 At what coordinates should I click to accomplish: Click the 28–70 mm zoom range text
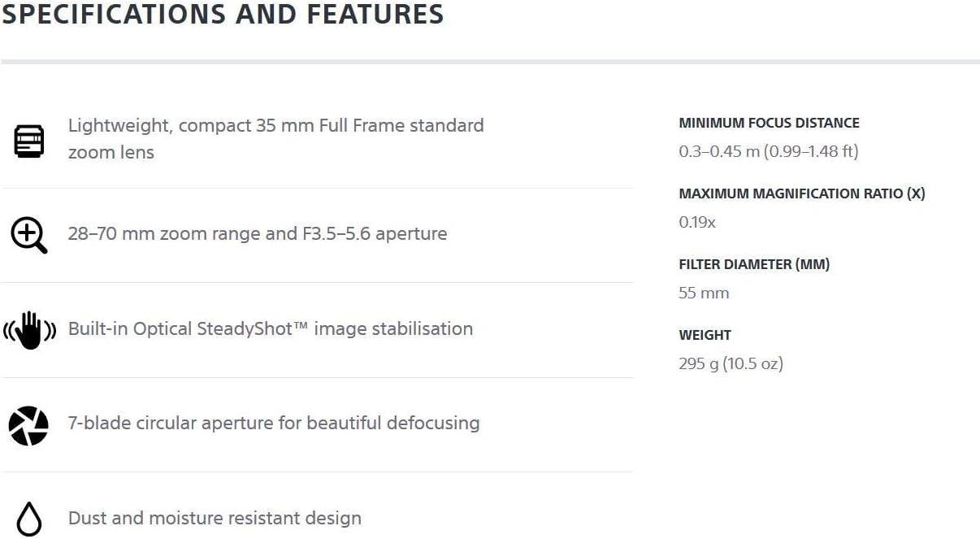pyautogui.click(x=257, y=234)
